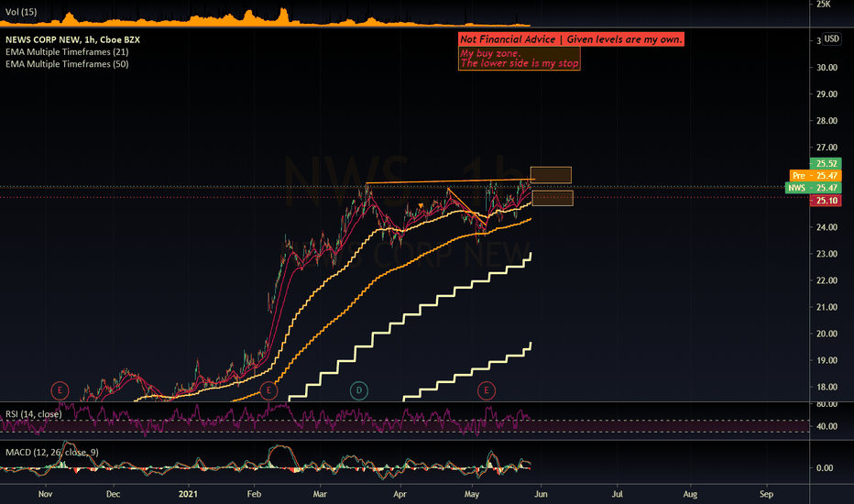Select the EMA Multiple Timeframes (21) legend
This screenshot has height=504, width=854.
[67, 51]
